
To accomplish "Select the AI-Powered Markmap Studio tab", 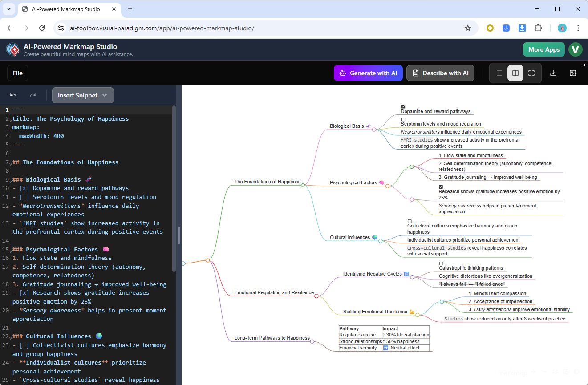I will pos(67,9).
